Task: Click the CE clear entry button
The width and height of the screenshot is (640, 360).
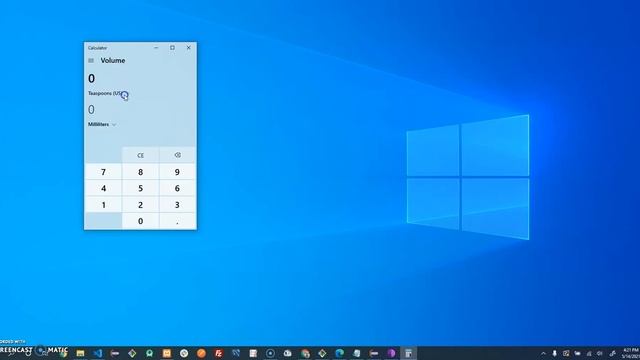Action: click(140, 155)
